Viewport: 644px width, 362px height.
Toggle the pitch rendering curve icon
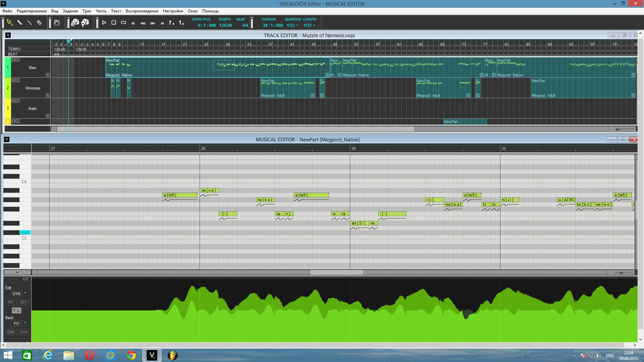57,23
